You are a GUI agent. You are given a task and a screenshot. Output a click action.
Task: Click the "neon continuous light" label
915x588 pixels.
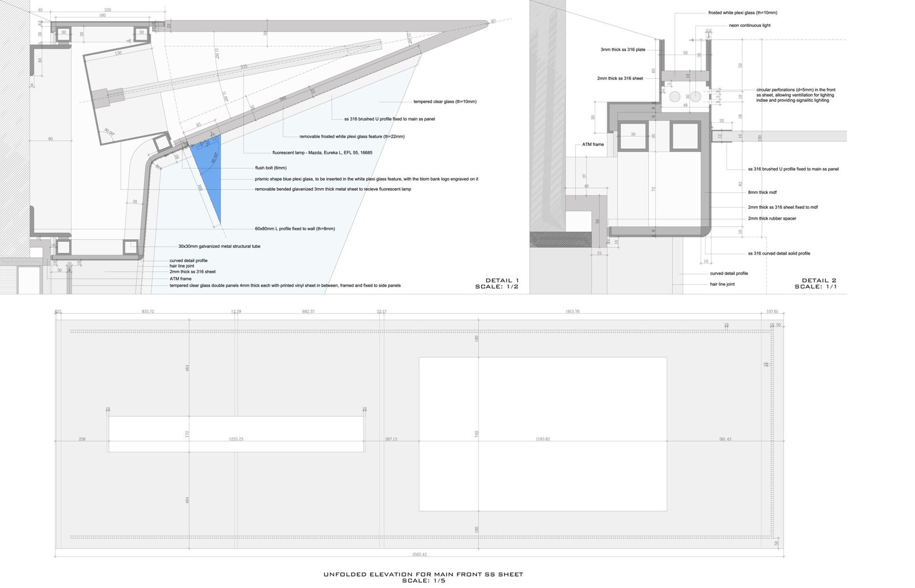point(749,26)
